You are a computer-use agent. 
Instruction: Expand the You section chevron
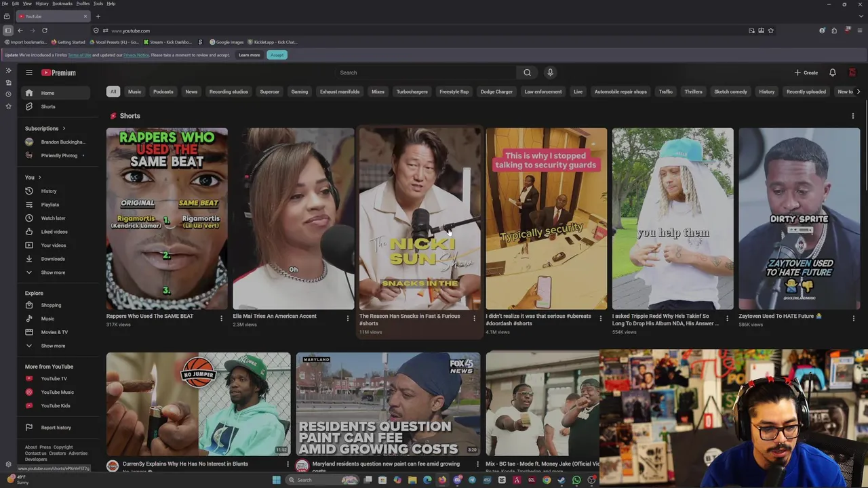coord(39,178)
